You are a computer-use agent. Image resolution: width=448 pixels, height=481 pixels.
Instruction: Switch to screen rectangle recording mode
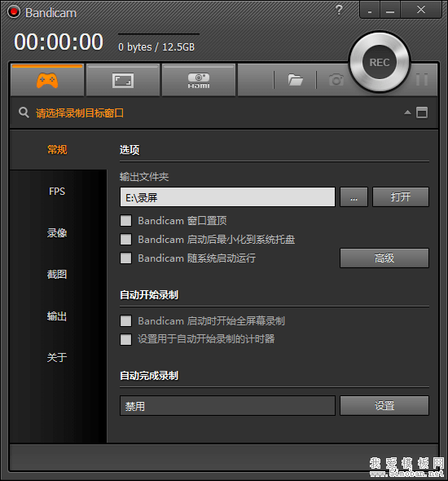tap(123, 81)
